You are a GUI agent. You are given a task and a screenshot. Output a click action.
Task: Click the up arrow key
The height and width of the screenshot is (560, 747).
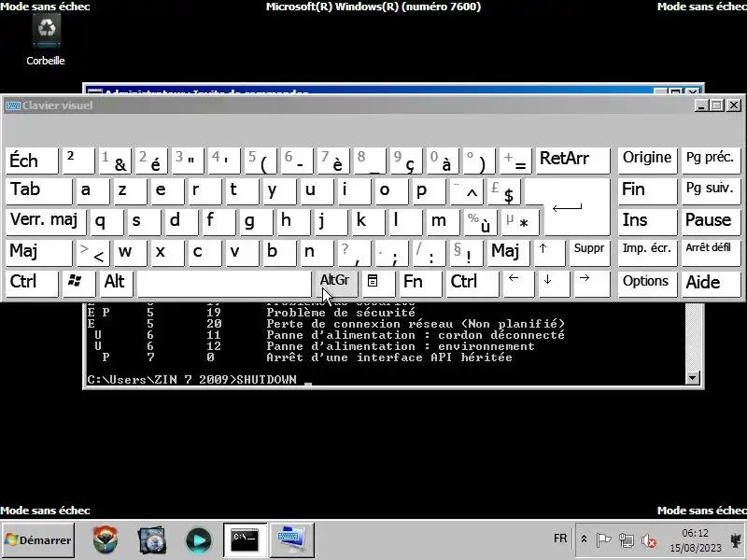point(549,252)
